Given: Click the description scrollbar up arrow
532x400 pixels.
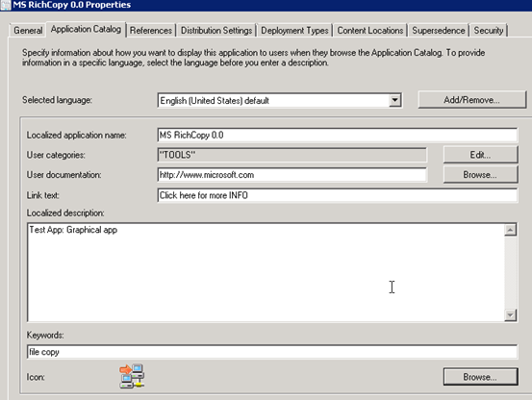Looking at the screenshot, I should tap(510, 230).
